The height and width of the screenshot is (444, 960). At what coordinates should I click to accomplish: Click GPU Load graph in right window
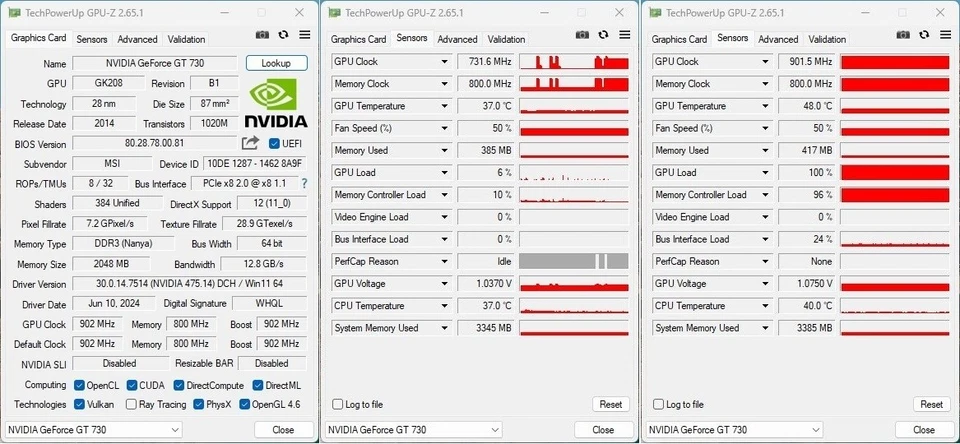[894, 173]
